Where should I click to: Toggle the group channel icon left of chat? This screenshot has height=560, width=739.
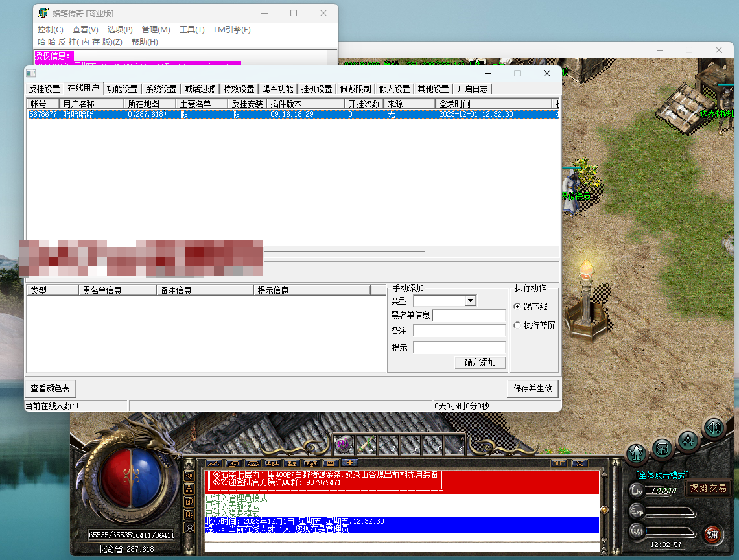click(189, 488)
